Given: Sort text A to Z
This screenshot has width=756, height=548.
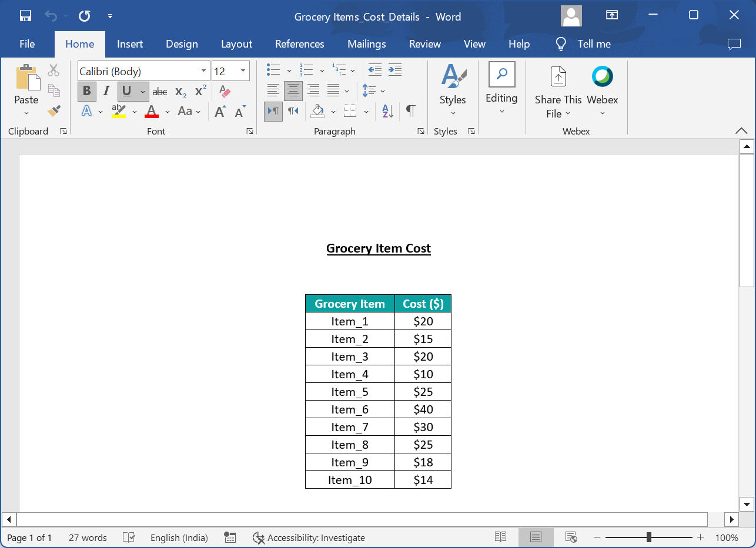Looking at the screenshot, I should point(387,111).
